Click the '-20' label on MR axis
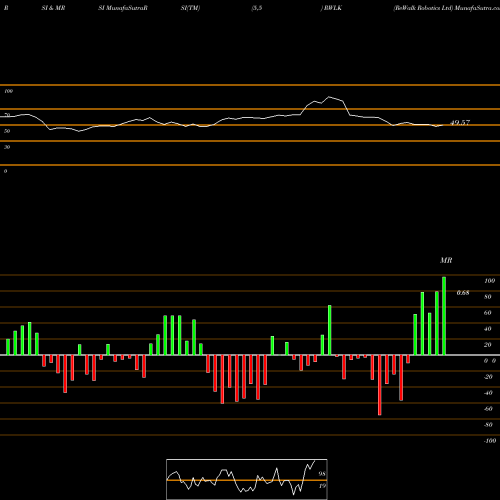500x500 pixels. click(488, 377)
